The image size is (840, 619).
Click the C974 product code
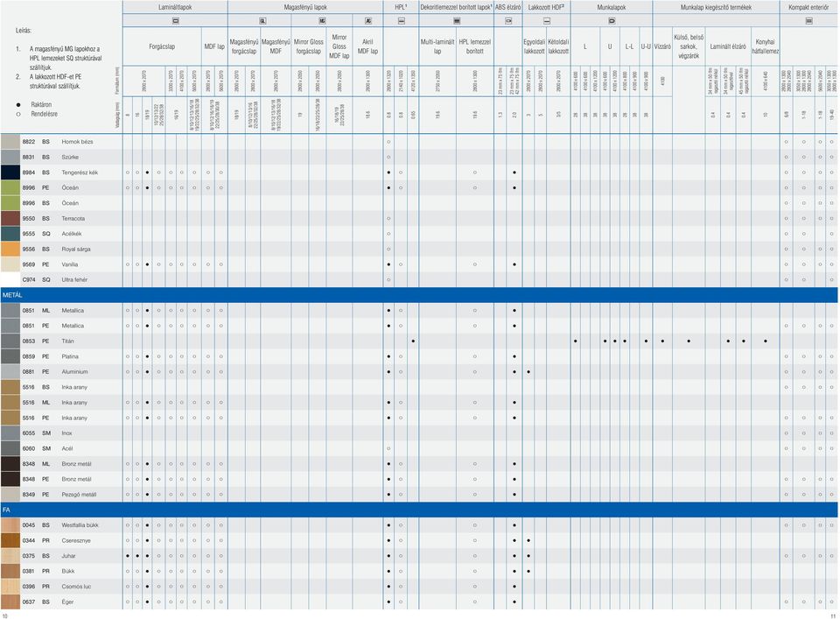[29, 280]
